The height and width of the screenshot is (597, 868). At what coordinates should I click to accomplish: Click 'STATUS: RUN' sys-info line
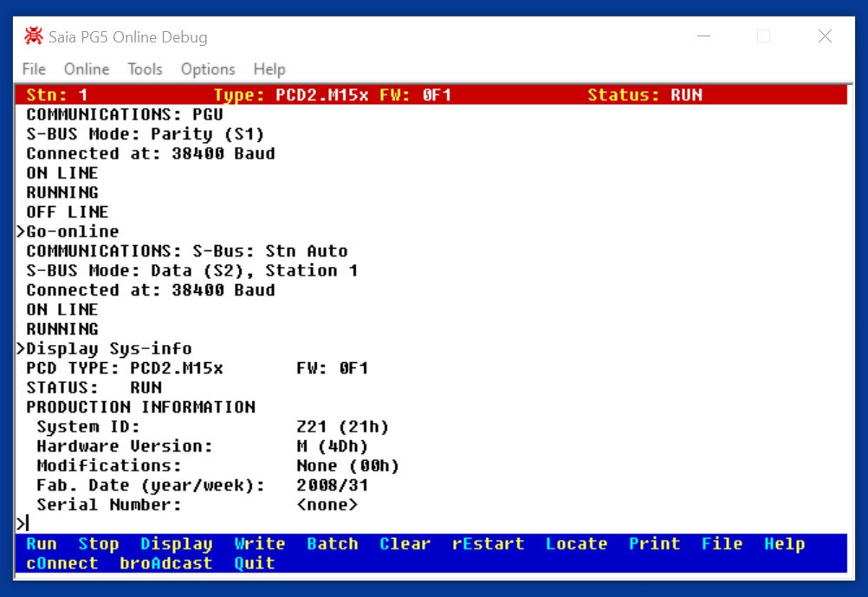coord(94,387)
